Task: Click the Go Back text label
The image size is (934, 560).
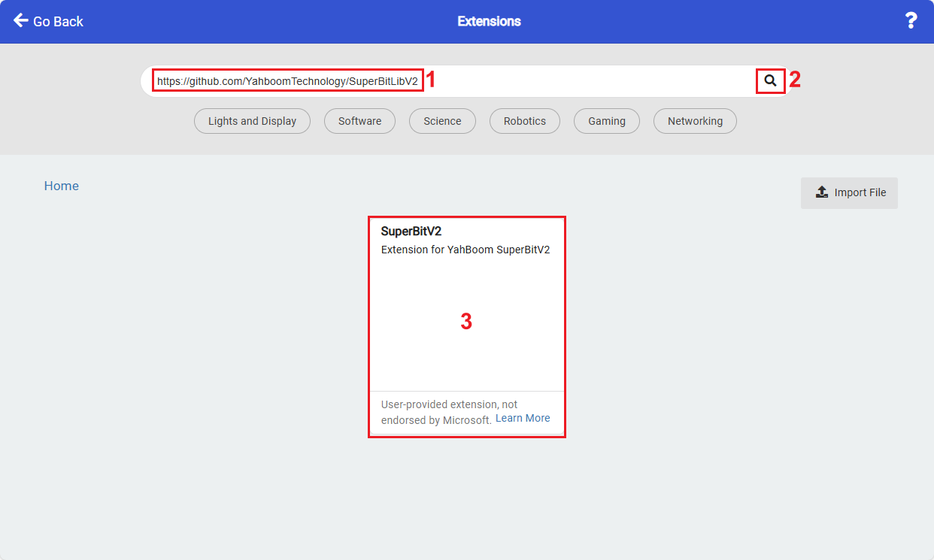Action: [x=58, y=21]
